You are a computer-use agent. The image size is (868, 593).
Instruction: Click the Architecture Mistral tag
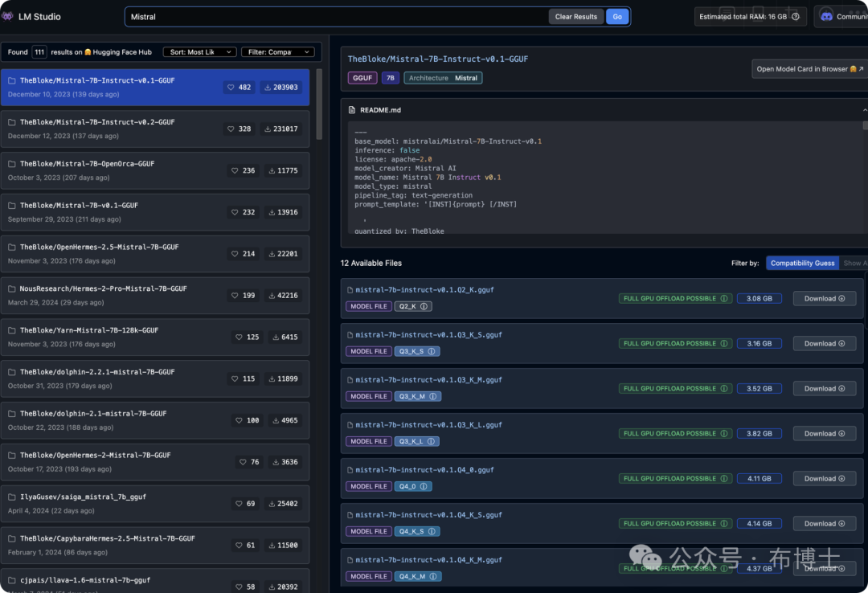point(443,78)
